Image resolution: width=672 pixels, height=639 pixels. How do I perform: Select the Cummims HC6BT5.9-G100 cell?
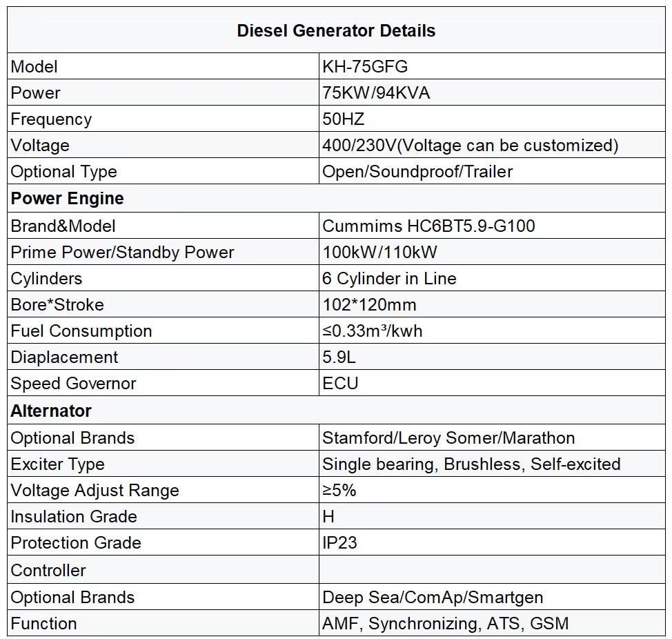492,226
